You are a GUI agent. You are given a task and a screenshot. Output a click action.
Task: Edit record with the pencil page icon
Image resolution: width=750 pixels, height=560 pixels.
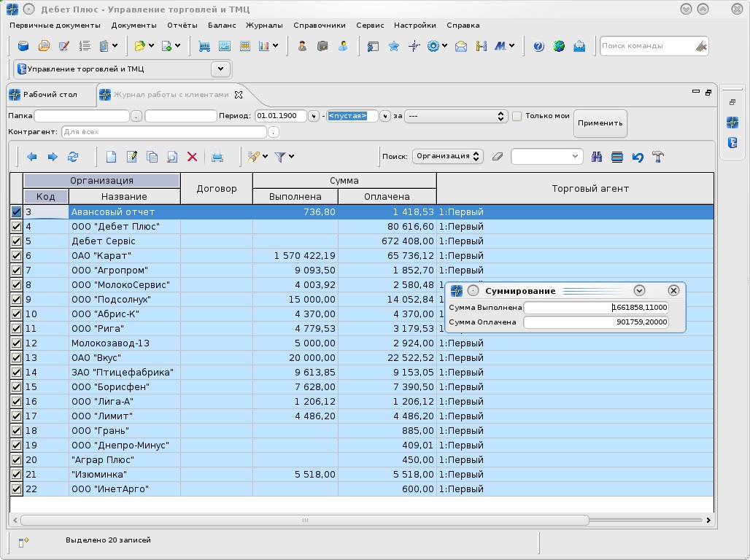(x=131, y=157)
